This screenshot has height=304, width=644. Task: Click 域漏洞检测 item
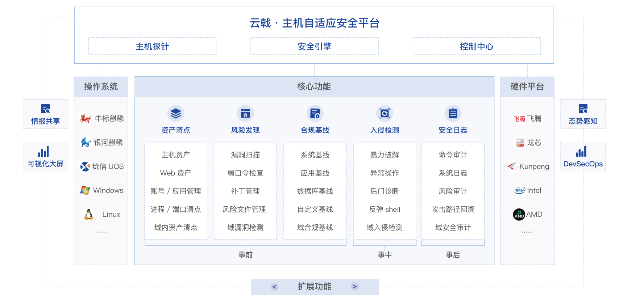[245, 227]
